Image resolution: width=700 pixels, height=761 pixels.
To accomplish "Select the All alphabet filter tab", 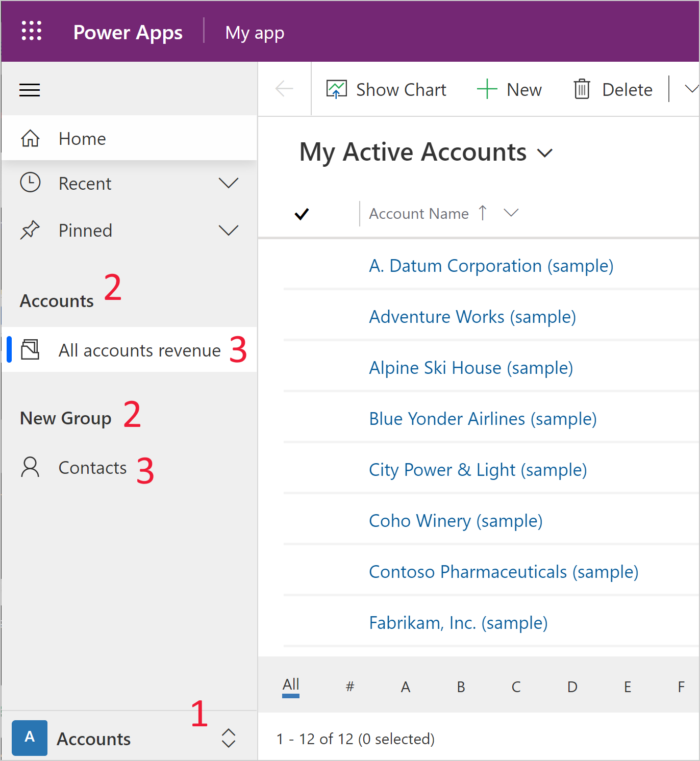I will coord(290,686).
